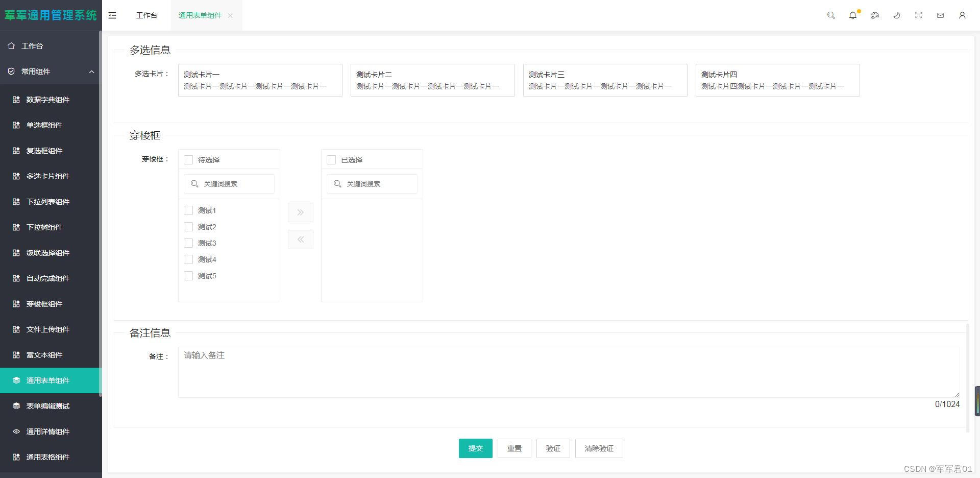Open the user profile icon
Image resolution: width=980 pixels, height=478 pixels.
coord(962,15)
